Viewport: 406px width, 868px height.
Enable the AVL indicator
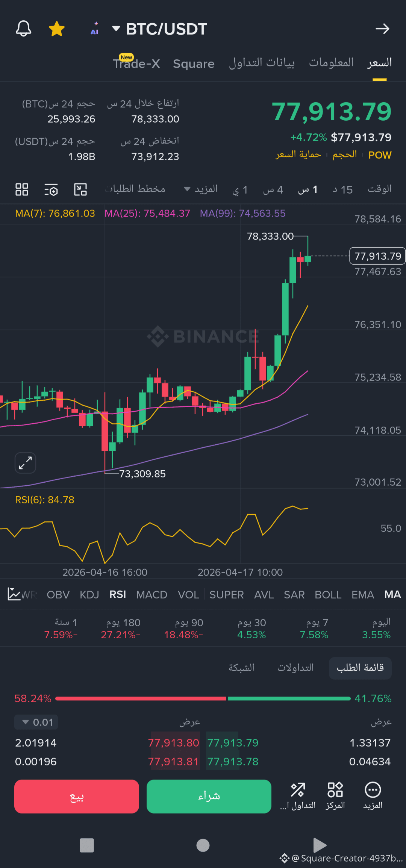264,595
